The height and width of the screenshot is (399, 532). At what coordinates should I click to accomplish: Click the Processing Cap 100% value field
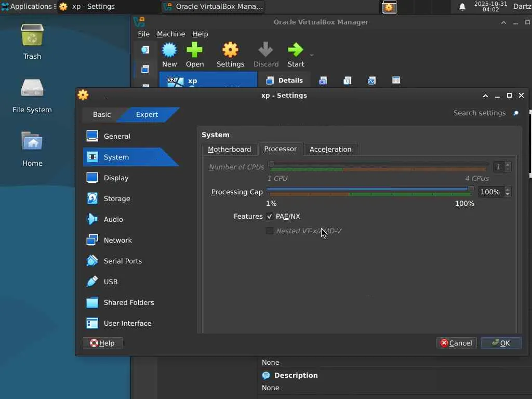[x=490, y=192]
